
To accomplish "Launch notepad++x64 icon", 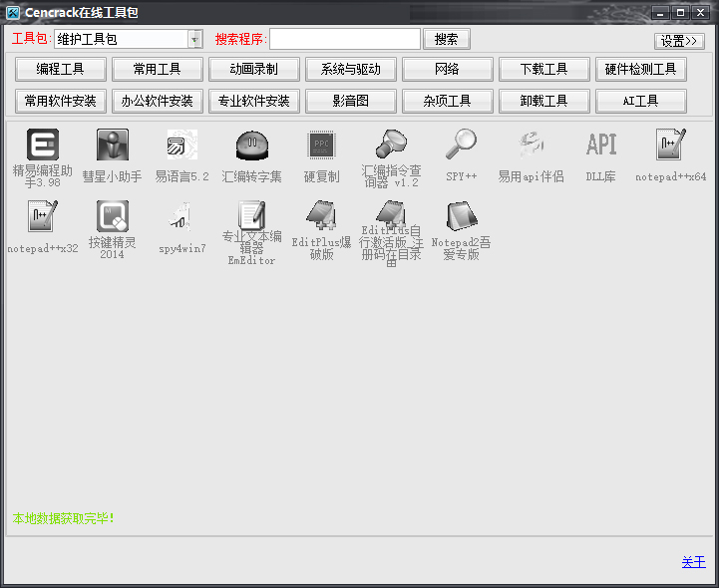I will (x=670, y=145).
